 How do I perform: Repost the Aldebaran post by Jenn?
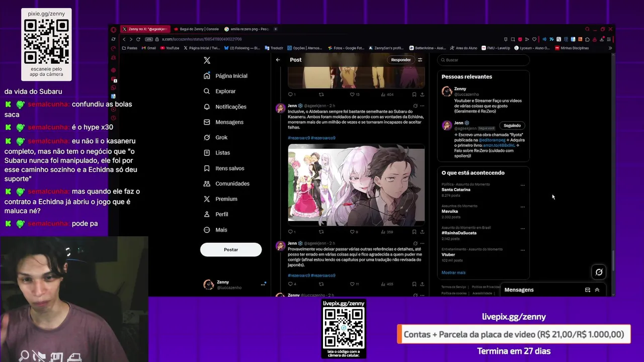[321, 232]
